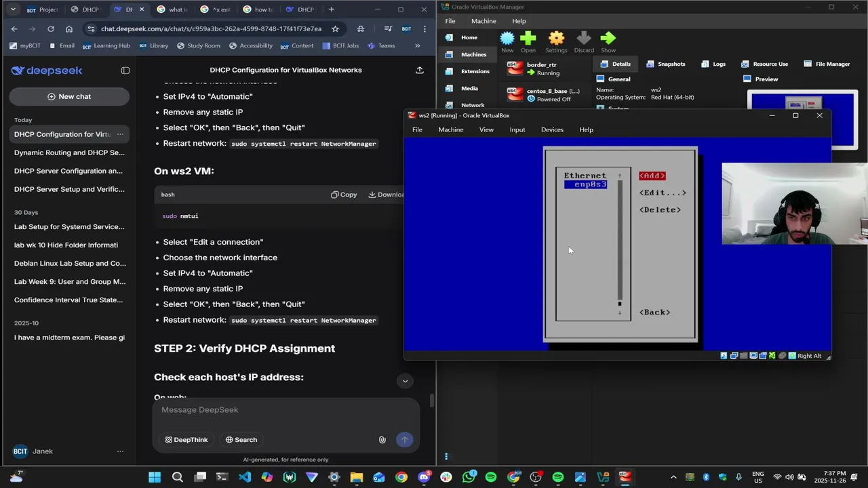Open Janek account options menu
Screen dimensions: 868x488
point(120,451)
